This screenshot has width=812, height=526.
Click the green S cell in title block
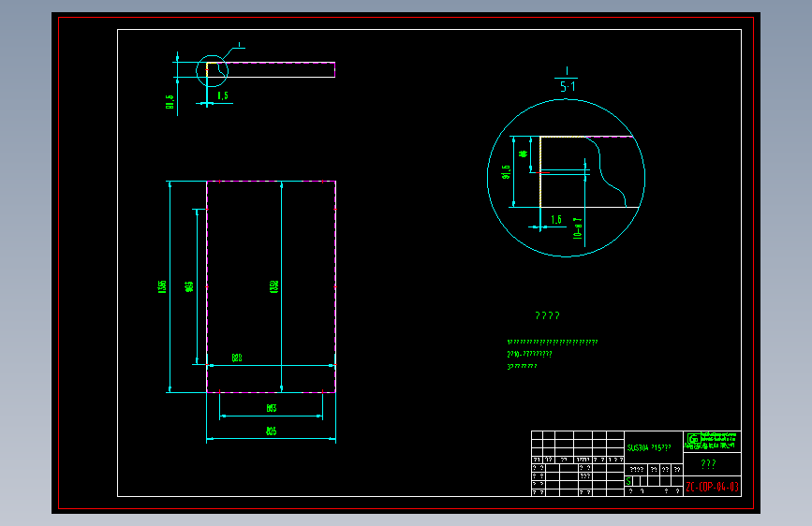click(628, 481)
